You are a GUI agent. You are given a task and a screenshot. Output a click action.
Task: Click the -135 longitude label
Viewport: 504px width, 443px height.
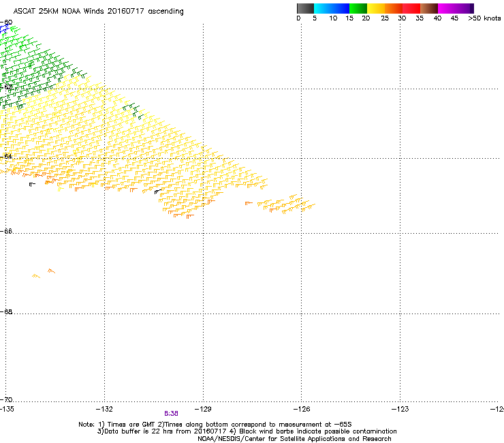[x=7, y=409]
